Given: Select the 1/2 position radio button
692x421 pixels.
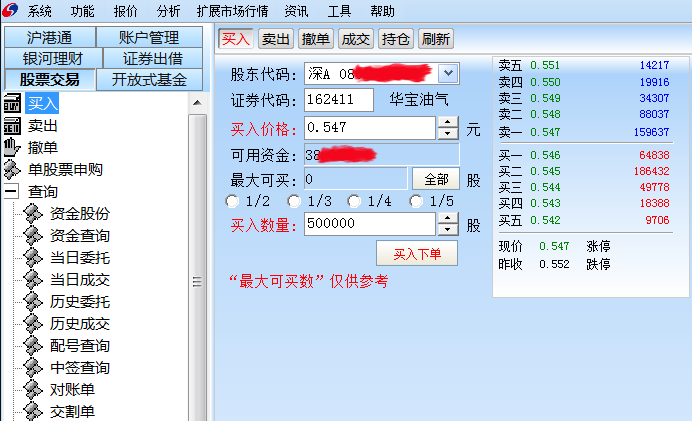Looking at the screenshot, I should (232, 201).
